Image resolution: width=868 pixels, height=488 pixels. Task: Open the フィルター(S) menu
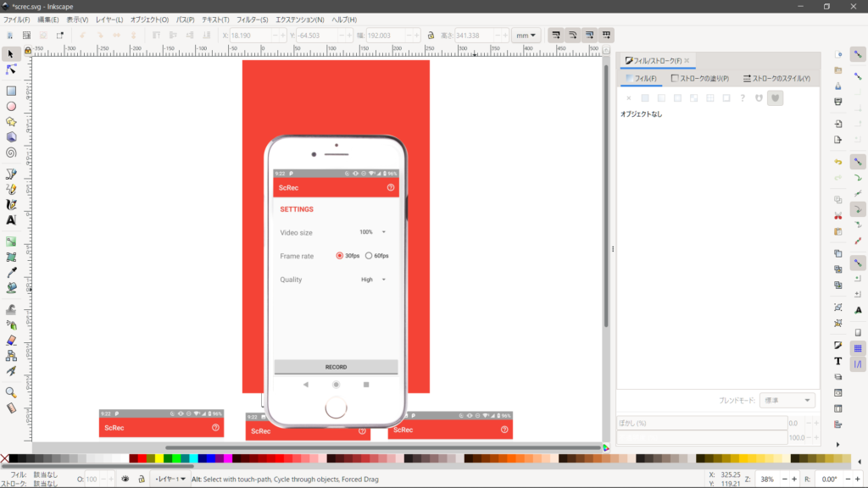[x=253, y=20]
